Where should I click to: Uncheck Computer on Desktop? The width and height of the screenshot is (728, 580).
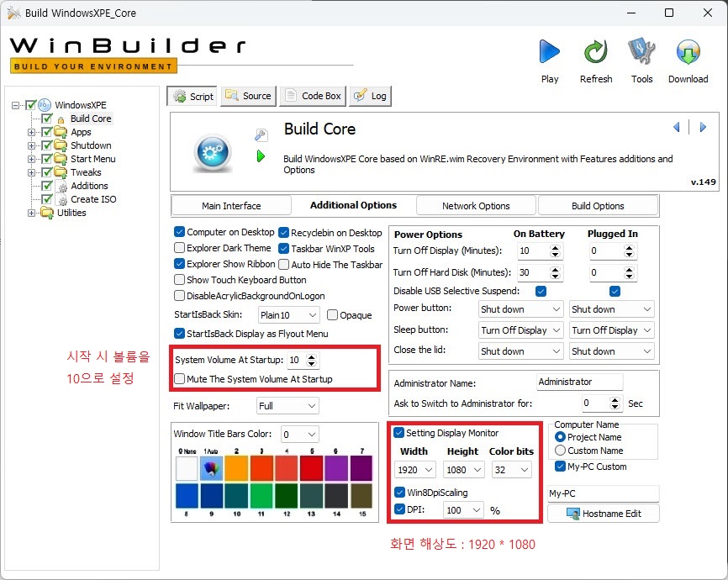[x=179, y=232]
